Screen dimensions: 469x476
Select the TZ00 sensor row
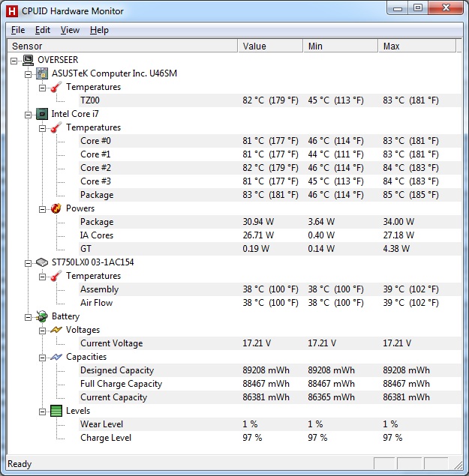pyautogui.click(x=270, y=100)
